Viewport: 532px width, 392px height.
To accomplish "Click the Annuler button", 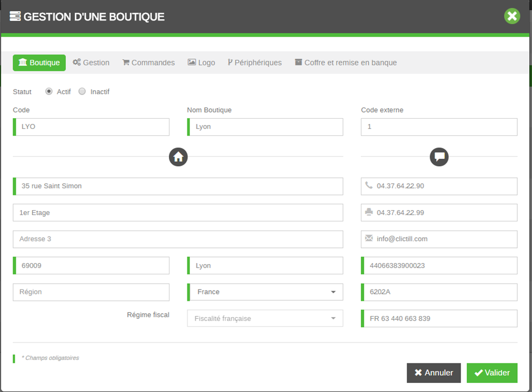I will 433,373.
